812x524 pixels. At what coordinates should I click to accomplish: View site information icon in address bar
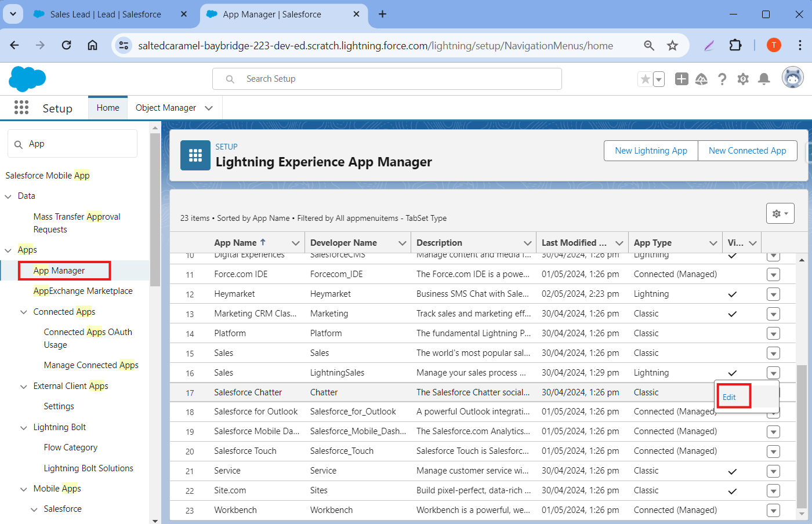click(x=124, y=45)
